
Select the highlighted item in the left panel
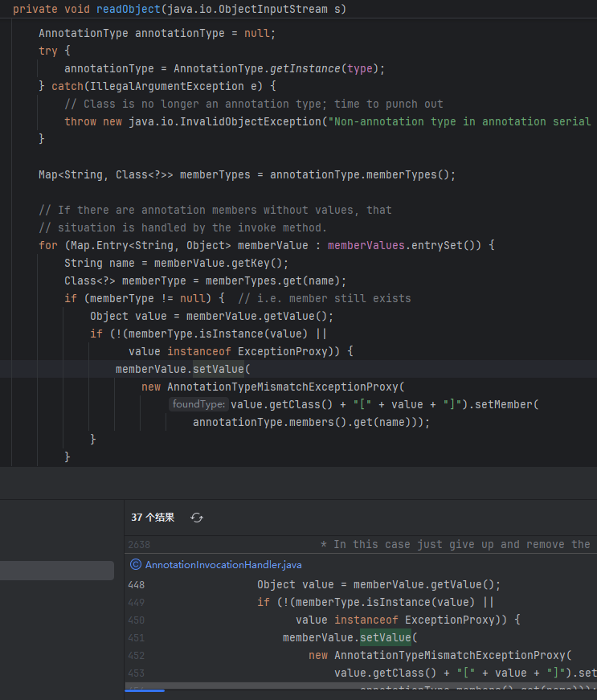pyautogui.click(x=57, y=571)
